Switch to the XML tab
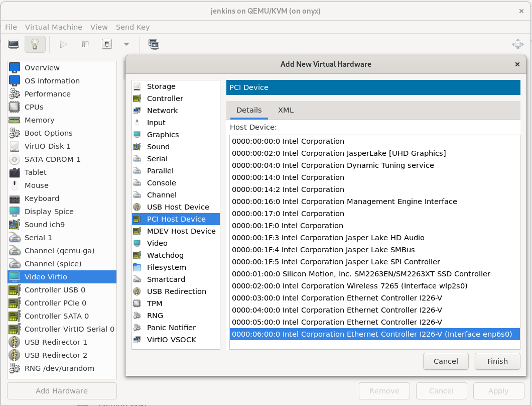Image resolution: width=532 pixels, height=406 pixels. [286, 110]
